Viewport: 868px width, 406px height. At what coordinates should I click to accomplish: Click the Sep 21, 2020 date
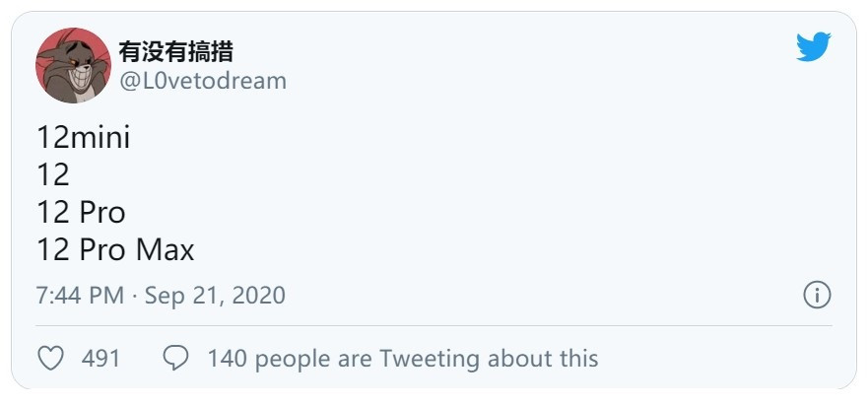click(x=215, y=296)
